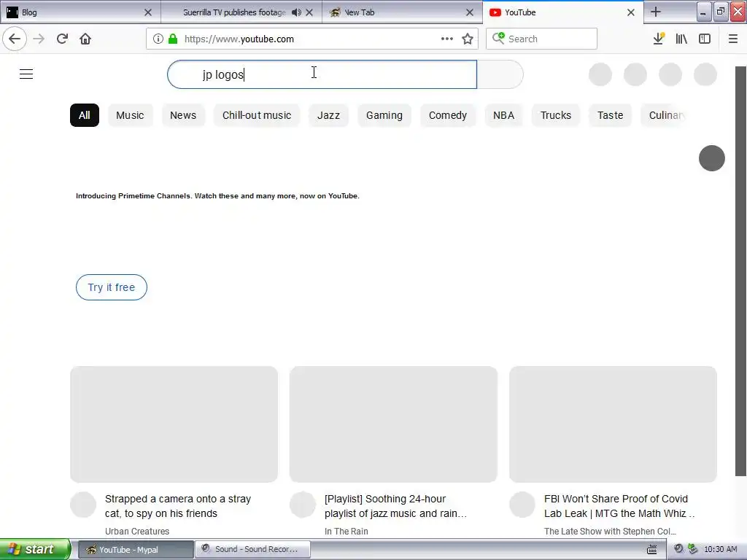
Task: Open the browser home page
Action: point(85,39)
